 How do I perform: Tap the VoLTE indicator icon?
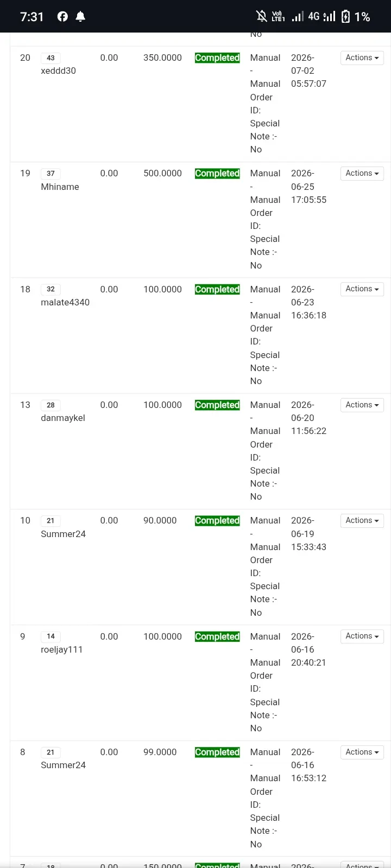278,17
